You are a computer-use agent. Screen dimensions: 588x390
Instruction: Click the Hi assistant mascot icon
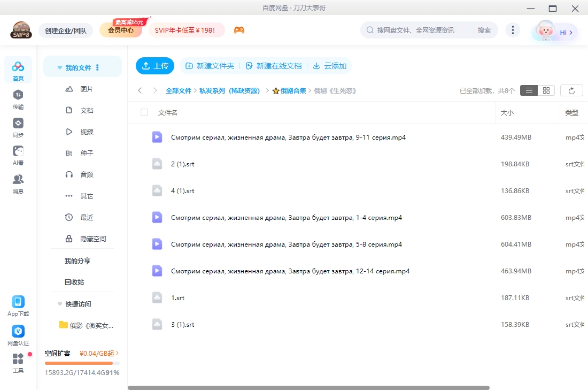[545, 31]
